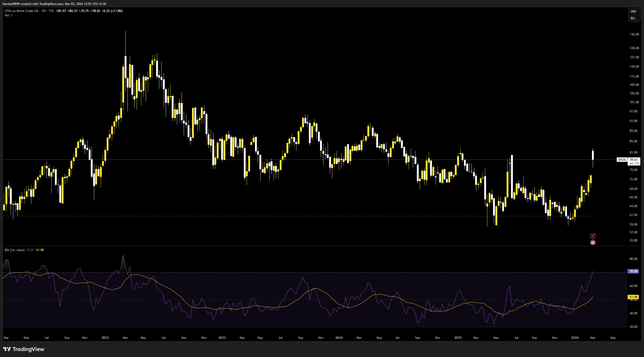This screenshot has height=357, width=644.
Task: Click the 4d 17h countdown under price label
Action: [634, 163]
